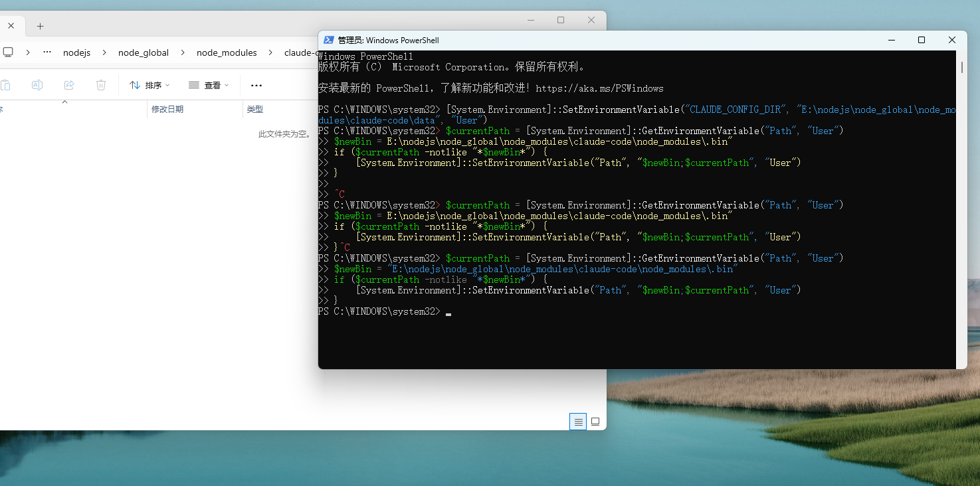Close the File Explorer window

(591, 21)
